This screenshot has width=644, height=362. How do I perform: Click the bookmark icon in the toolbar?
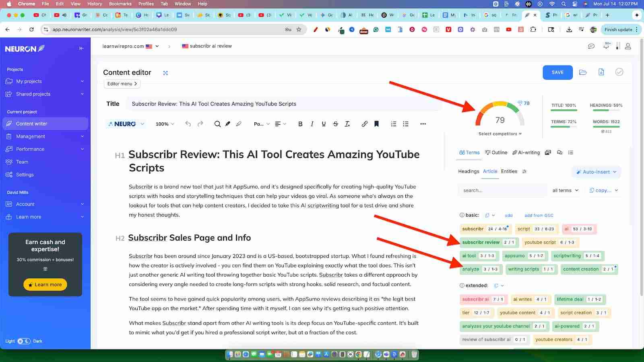tap(376, 124)
